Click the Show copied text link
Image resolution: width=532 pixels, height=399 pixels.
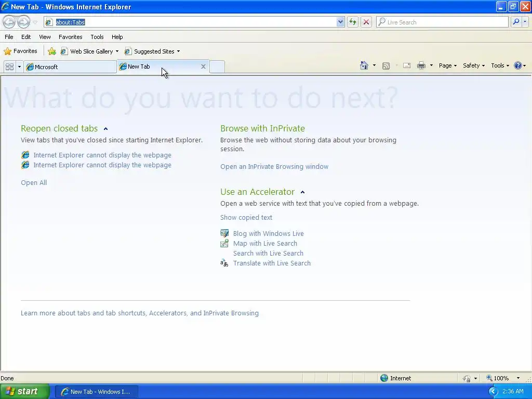tap(246, 218)
